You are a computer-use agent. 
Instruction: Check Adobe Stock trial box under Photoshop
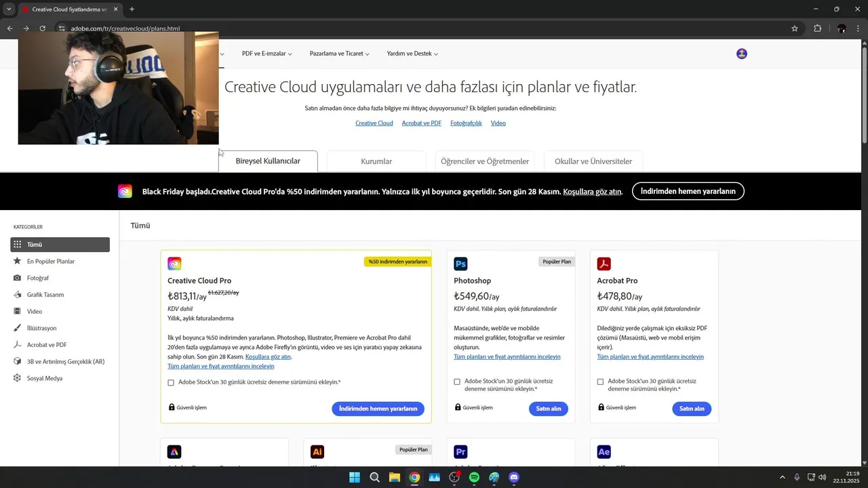tap(457, 382)
